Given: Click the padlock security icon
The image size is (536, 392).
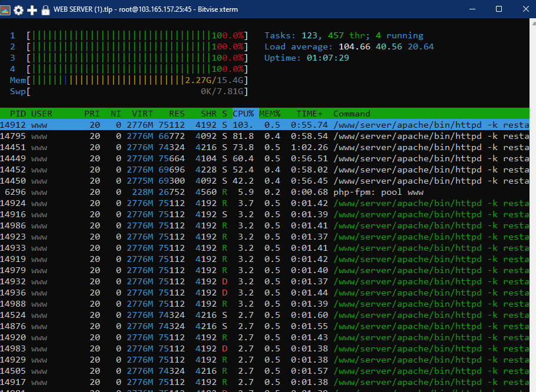Looking at the screenshot, I should click(x=45, y=9).
